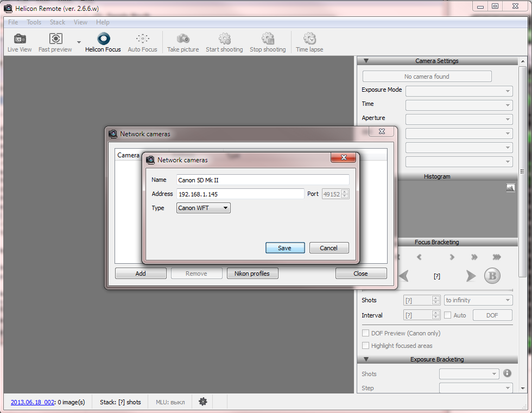Open the View menu

[x=80, y=22]
